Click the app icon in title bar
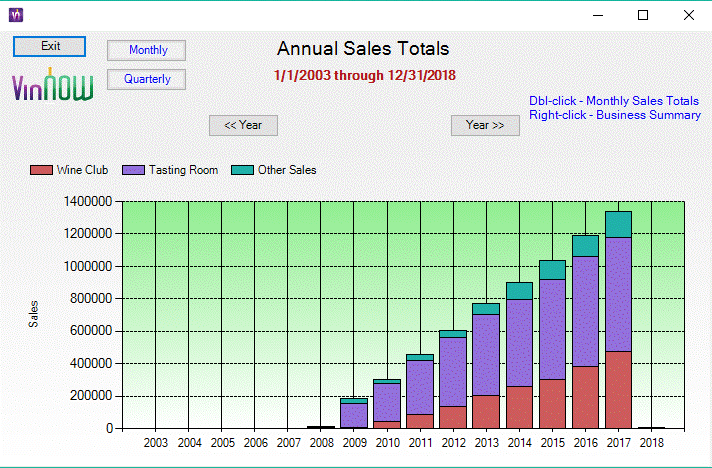The height and width of the screenshot is (468, 712). 15,15
